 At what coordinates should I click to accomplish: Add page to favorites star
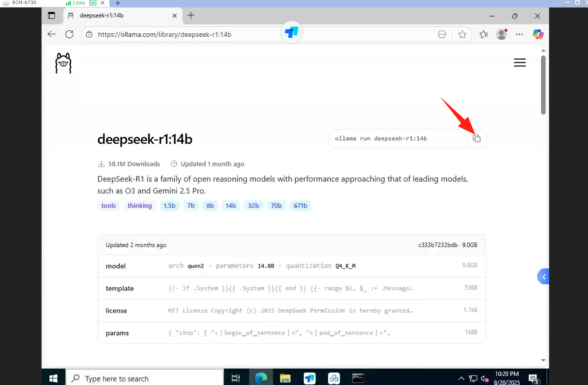pyautogui.click(x=462, y=34)
